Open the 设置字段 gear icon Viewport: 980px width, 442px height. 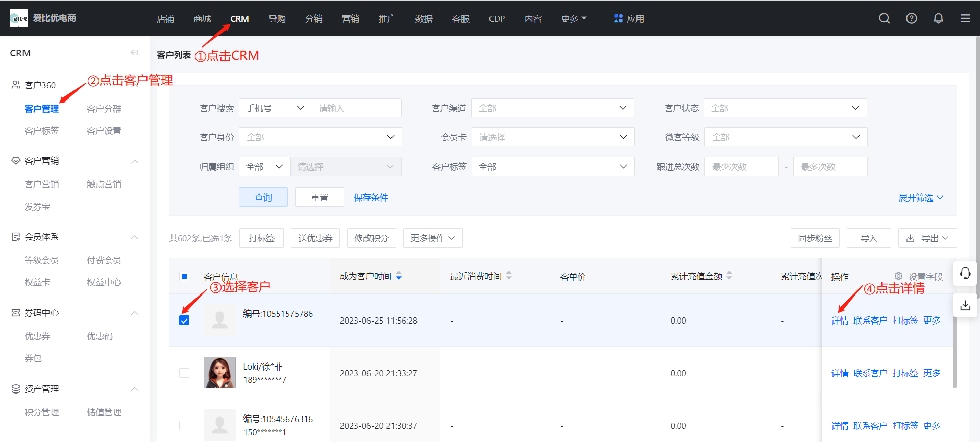(x=898, y=276)
